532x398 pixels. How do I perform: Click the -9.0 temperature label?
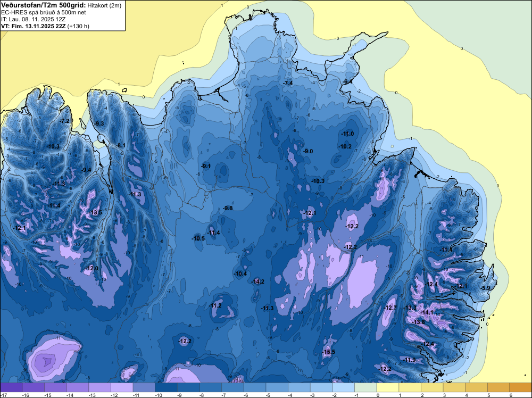point(307,152)
